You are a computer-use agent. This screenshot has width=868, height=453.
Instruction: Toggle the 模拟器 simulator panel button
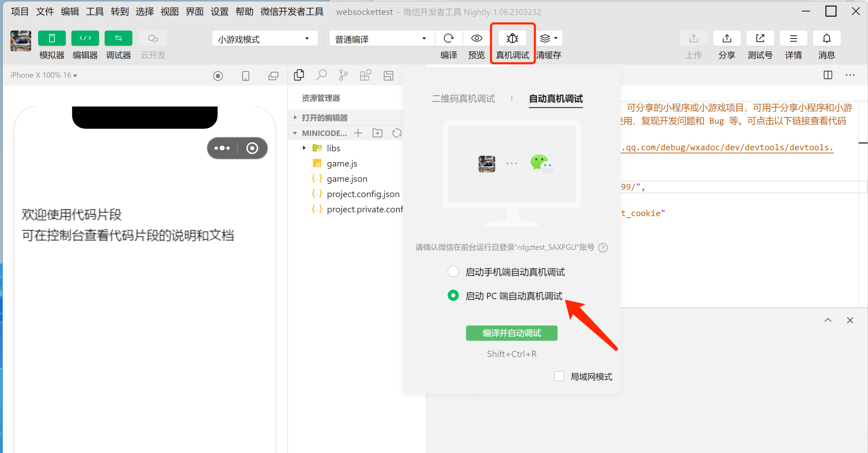51,38
